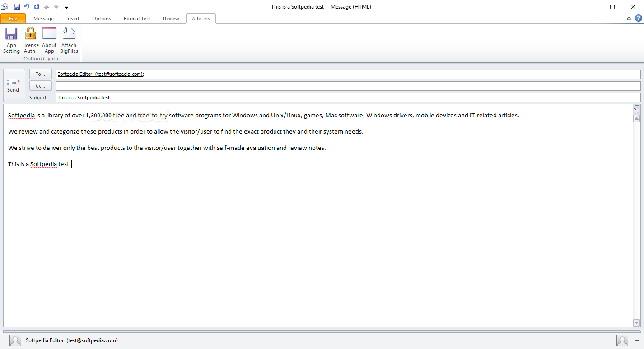The height and width of the screenshot is (349, 644).
Task: Click the scrollbar down arrow
Action: click(x=636, y=323)
